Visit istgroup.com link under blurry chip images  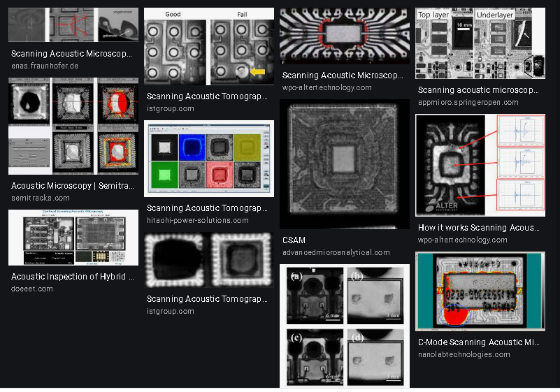pos(171,312)
